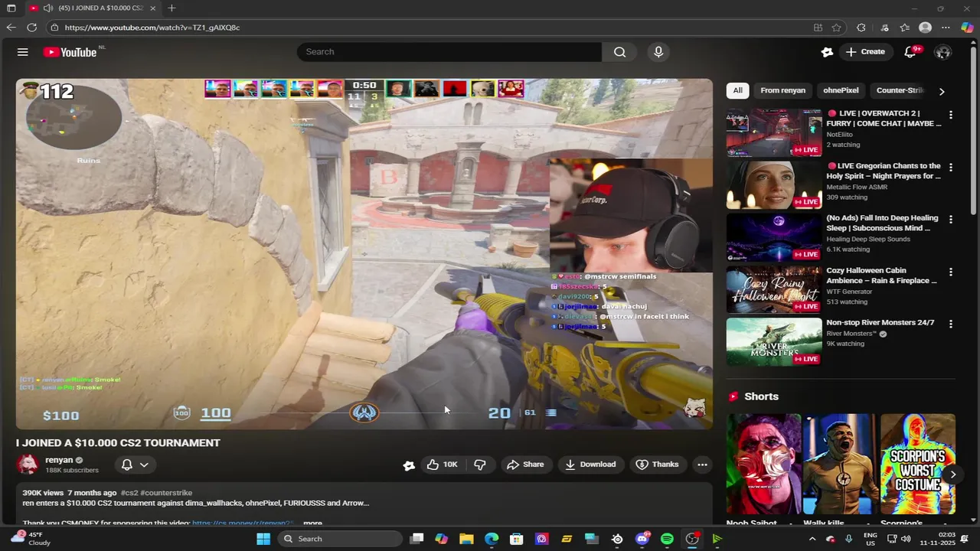
Task: Open browser favorites list icon
Action: [905, 28]
